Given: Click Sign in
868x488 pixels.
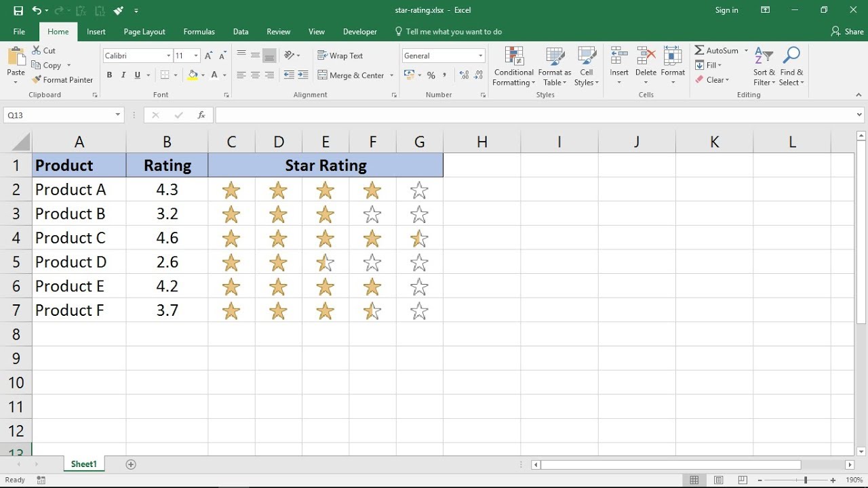Looking at the screenshot, I should coord(726,10).
